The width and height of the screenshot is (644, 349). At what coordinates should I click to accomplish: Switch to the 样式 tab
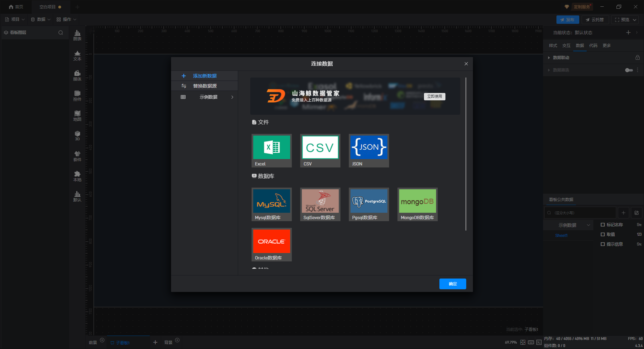pyautogui.click(x=553, y=46)
